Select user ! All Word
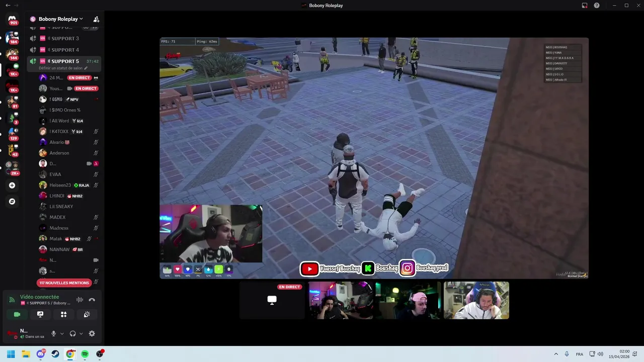Image resolution: width=644 pixels, height=362 pixels. (69, 121)
